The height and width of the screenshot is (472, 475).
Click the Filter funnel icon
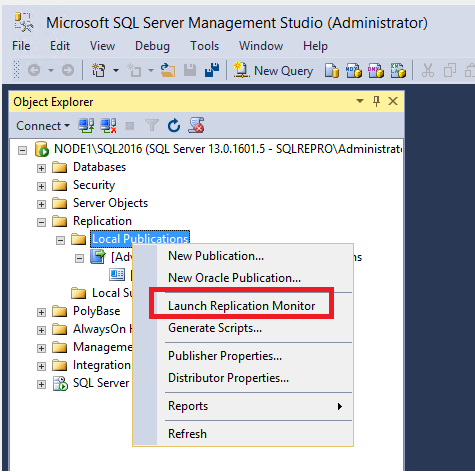[x=152, y=126]
